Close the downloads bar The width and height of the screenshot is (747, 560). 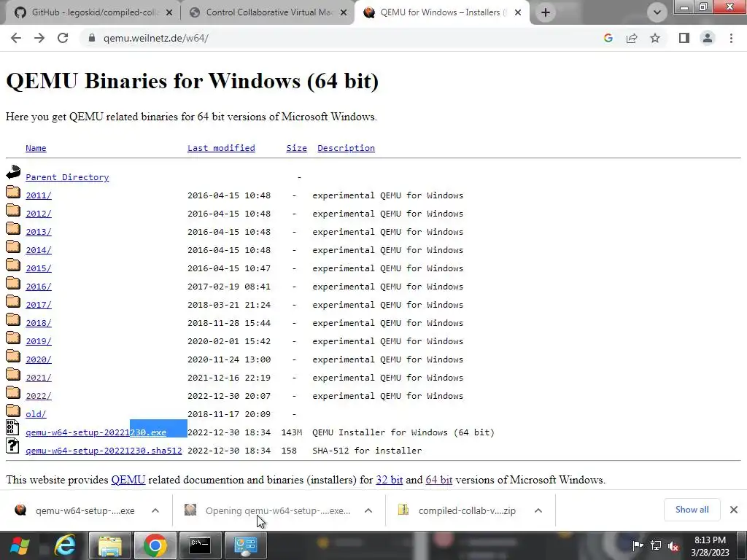734,510
